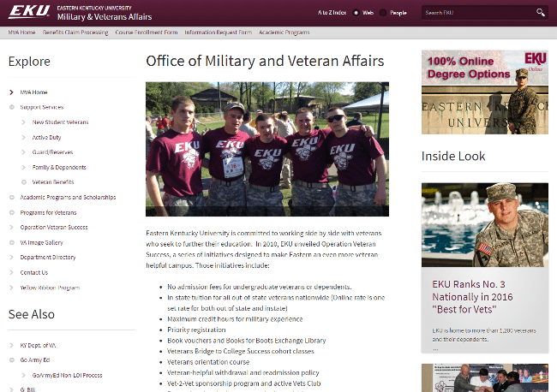Click the Maximum credit hours bullet text
557x392 pixels.
(x=235, y=319)
